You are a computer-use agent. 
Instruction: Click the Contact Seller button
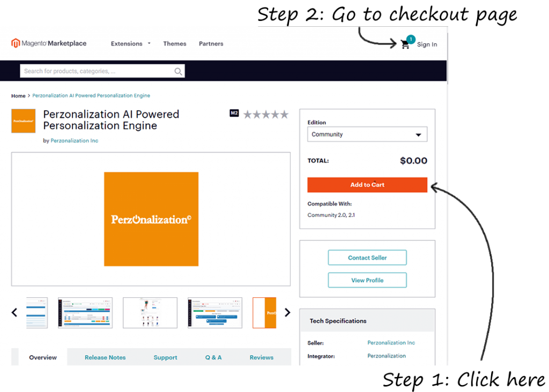tap(367, 258)
